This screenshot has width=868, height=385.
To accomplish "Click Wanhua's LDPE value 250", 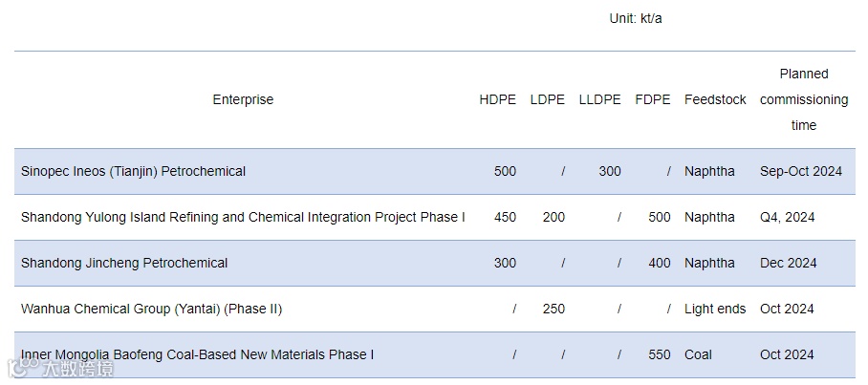I will tap(553, 309).
